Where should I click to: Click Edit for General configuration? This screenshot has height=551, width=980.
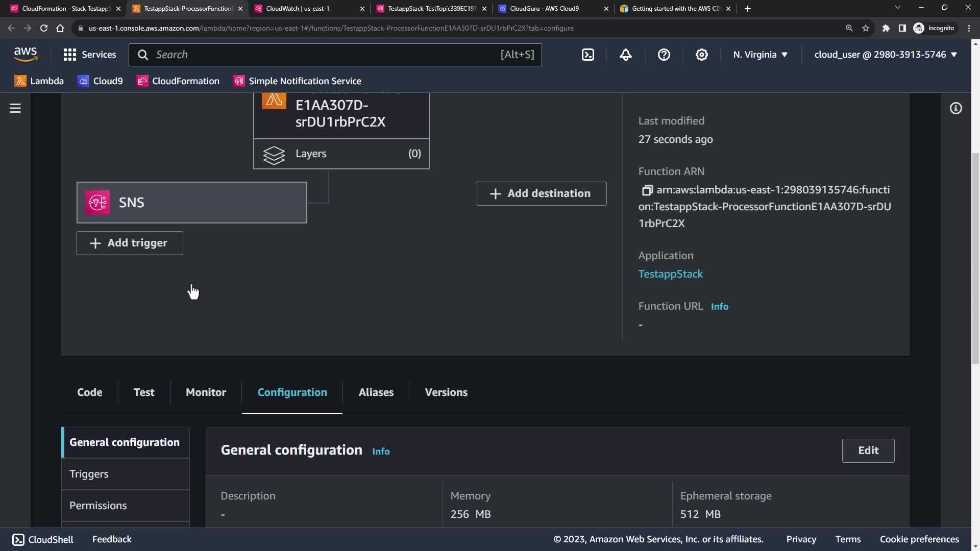click(x=868, y=450)
